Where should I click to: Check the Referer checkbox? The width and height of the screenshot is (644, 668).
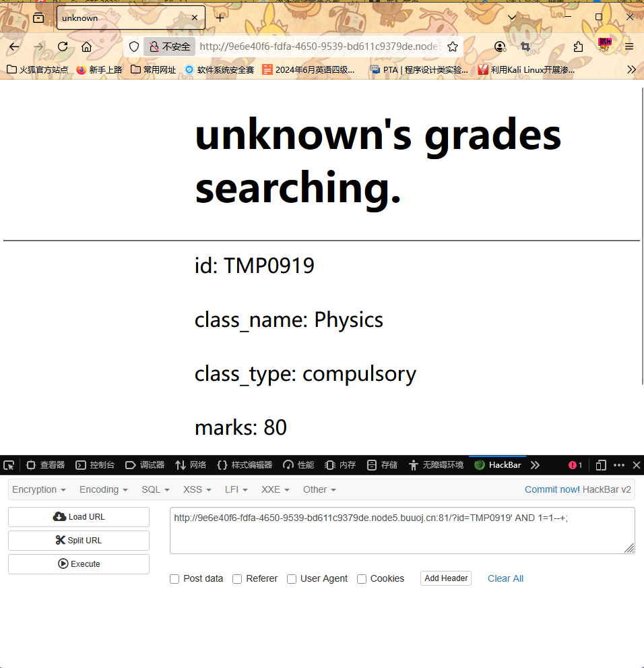237,579
